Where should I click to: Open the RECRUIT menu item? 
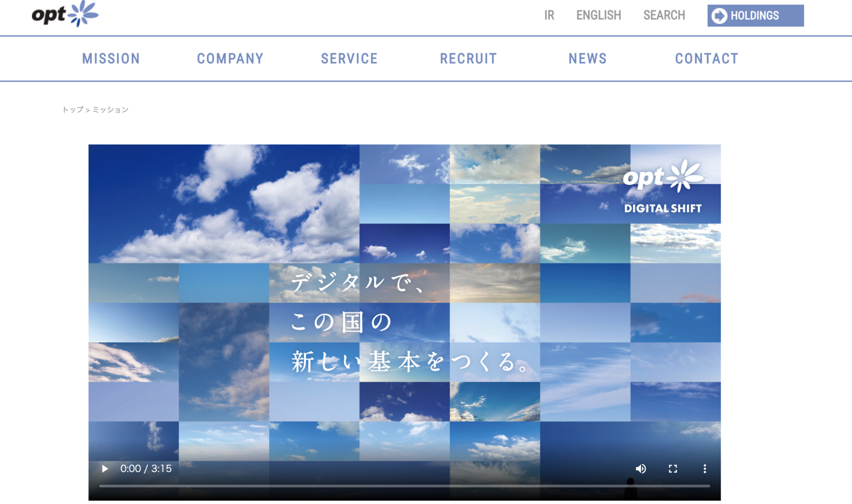tap(468, 59)
